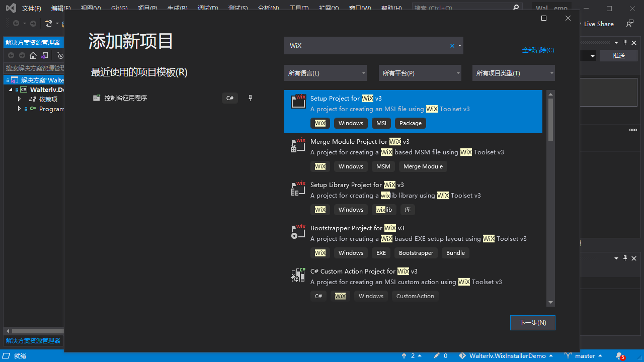Pin the 控制台应用程序 recent template
The image size is (644, 362).
click(x=250, y=98)
